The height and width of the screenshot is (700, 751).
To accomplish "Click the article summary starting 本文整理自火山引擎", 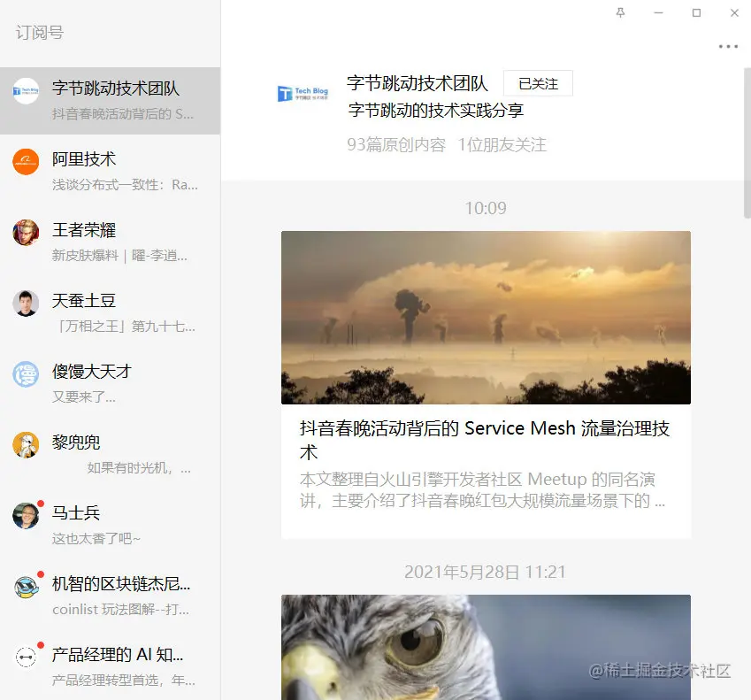I will (x=482, y=490).
